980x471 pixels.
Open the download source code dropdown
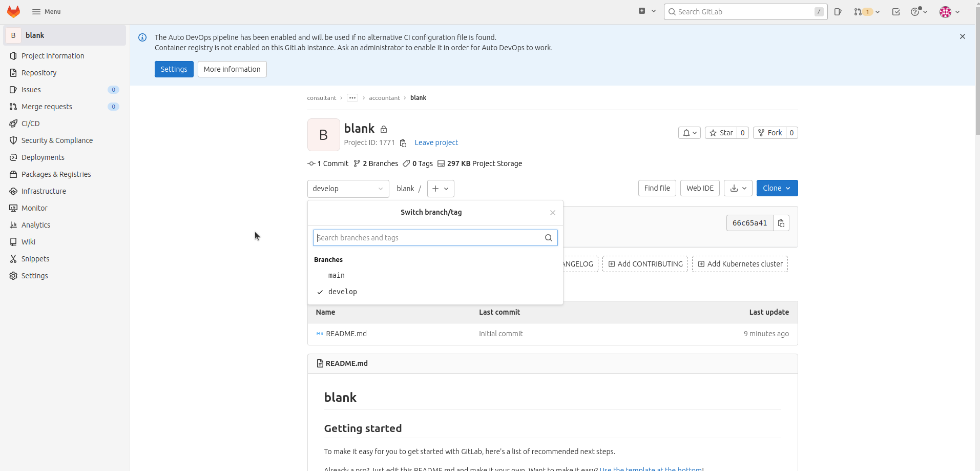pos(738,188)
